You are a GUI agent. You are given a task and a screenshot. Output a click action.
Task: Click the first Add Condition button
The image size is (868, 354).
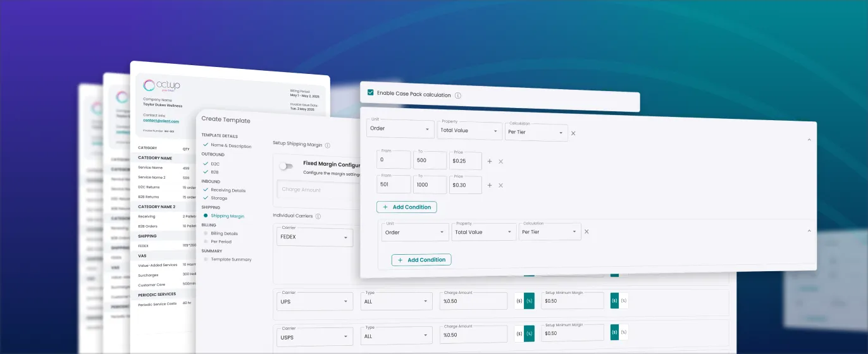tap(406, 207)
